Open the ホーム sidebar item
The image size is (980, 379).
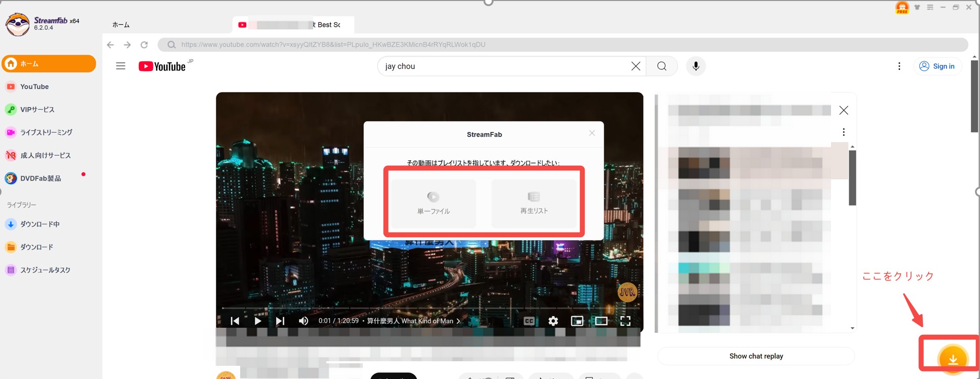[49, 64]
